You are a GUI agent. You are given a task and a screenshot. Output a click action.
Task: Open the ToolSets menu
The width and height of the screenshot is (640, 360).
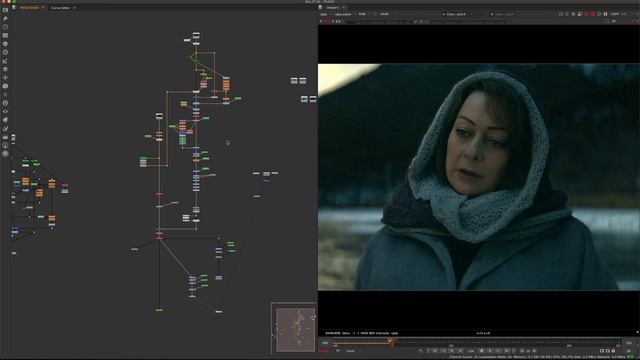point(5,129)
